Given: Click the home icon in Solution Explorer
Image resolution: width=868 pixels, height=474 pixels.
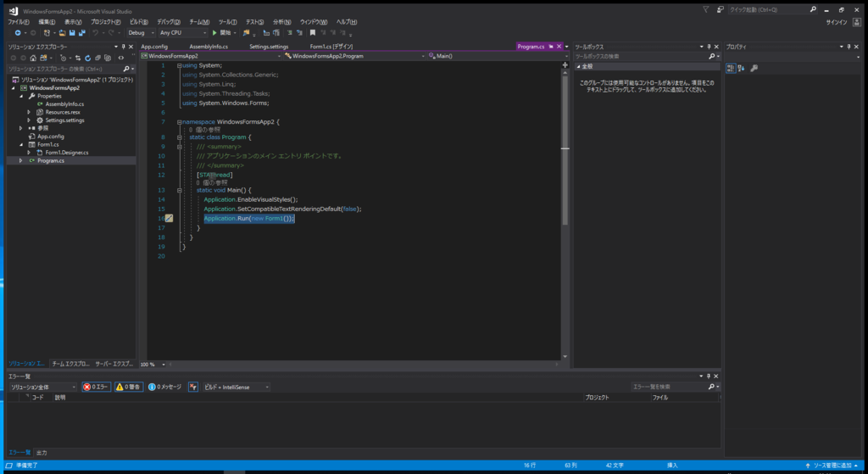Looking at the screenshot, I should click(x=33, y=58).
